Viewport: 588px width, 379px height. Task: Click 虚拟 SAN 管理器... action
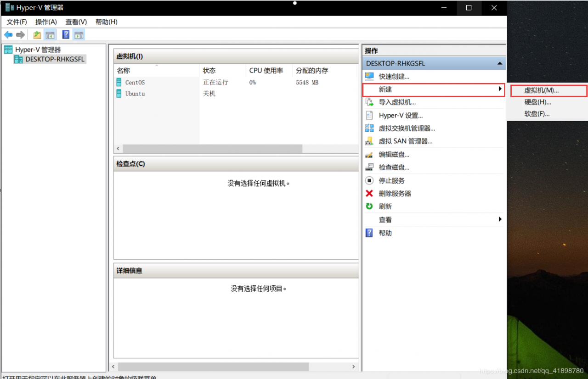(x=406, y=141)
